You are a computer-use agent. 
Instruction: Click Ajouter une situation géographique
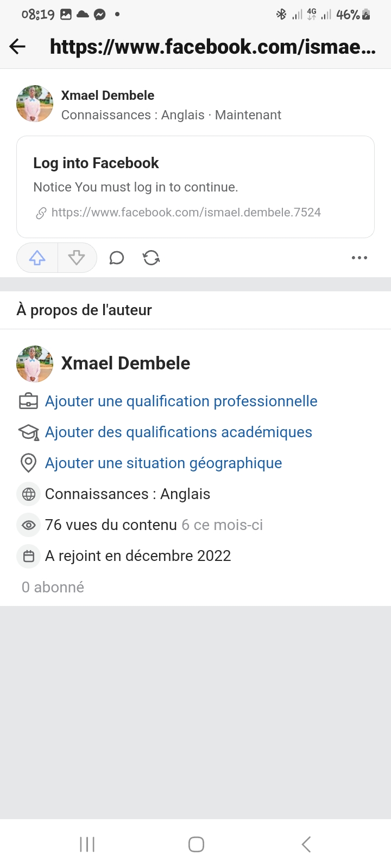163,463
